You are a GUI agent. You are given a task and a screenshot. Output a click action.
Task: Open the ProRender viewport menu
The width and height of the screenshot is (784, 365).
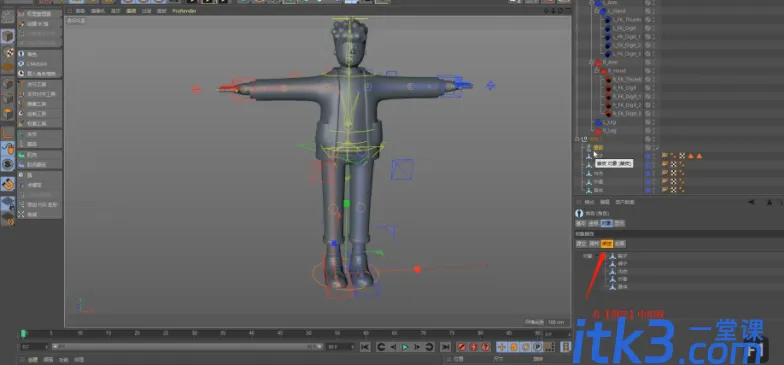pyautogui.click(x=184, y=10)
